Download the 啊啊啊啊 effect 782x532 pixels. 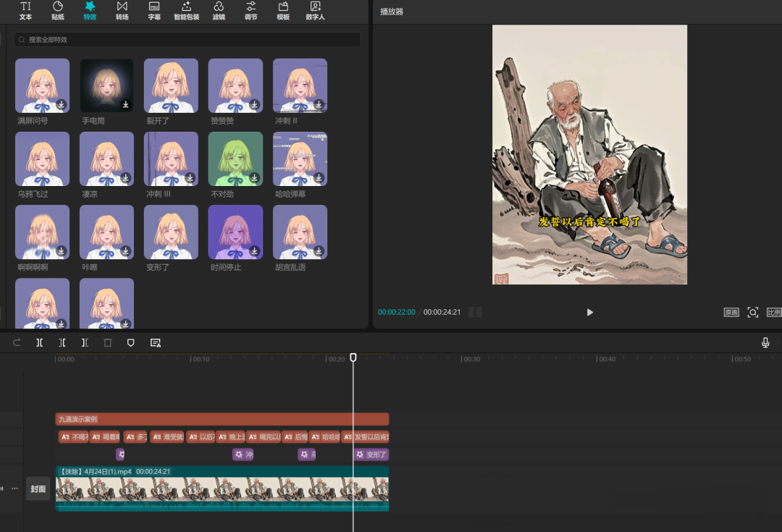click(x=62, y=250)
